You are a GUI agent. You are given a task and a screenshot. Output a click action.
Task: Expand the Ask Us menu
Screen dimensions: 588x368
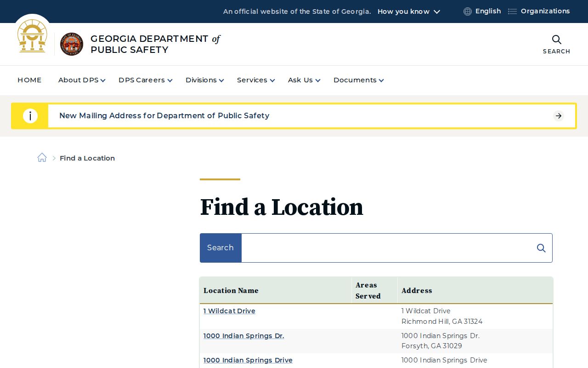point(304,80)
